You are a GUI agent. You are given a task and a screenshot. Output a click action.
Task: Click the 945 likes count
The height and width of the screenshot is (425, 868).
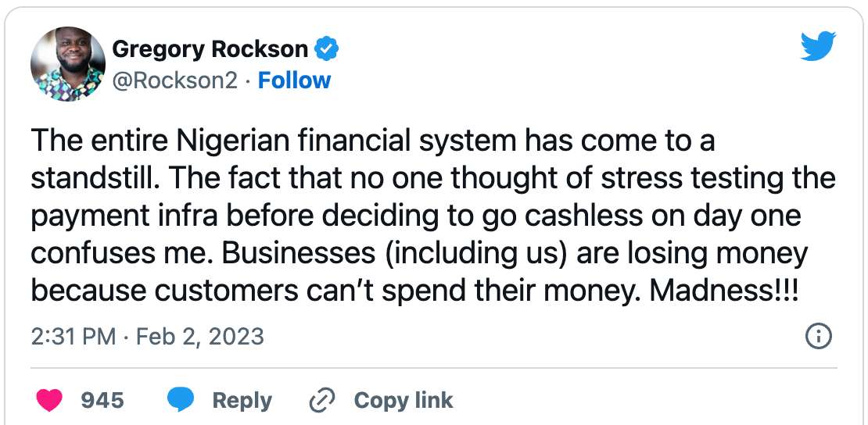tap(102, 401)
